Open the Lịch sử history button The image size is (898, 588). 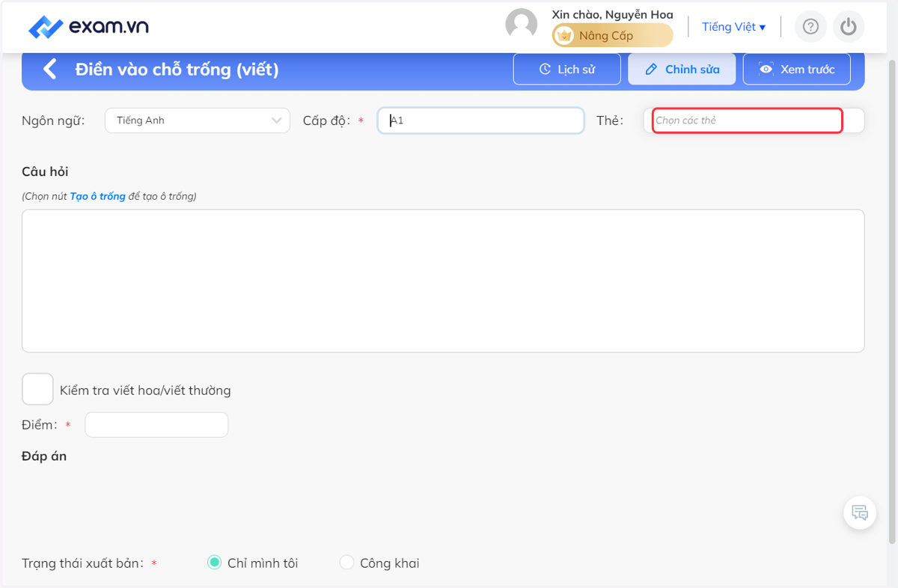pyautogui.click(x=567, y=69)
